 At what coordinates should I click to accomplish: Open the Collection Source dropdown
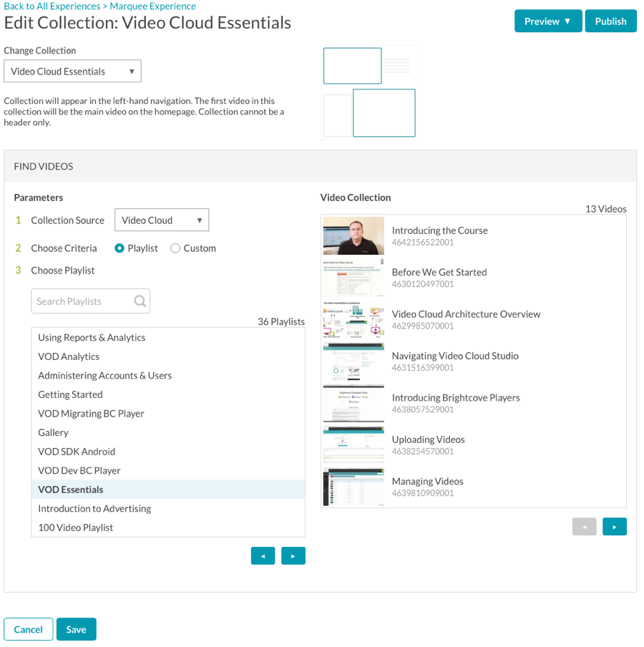coord(162,220)
